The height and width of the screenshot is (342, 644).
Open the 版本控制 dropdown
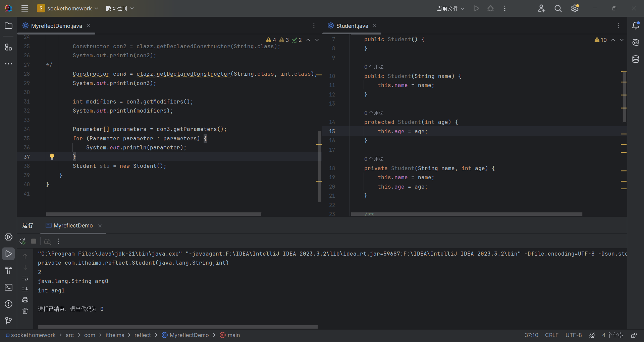coord(120,8)
